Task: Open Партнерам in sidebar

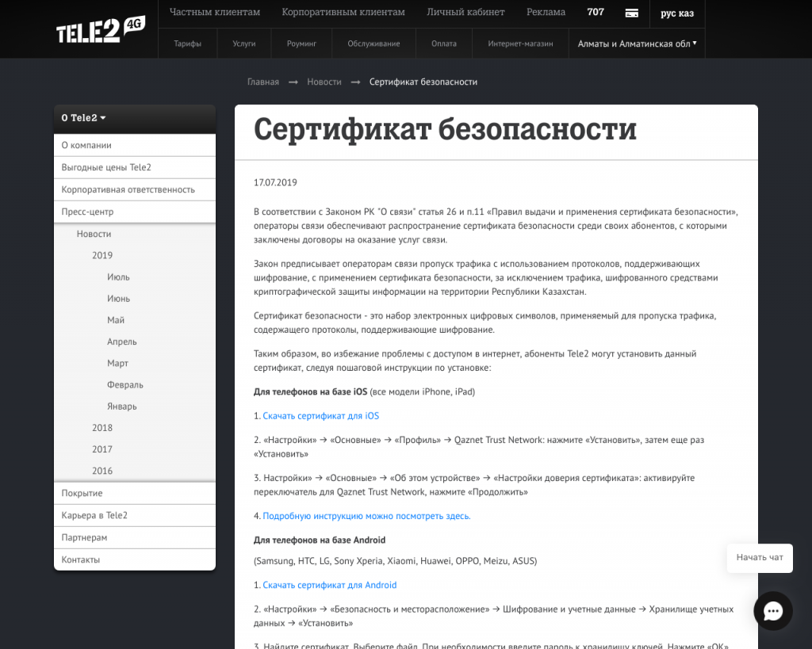Action: (135, 538)
